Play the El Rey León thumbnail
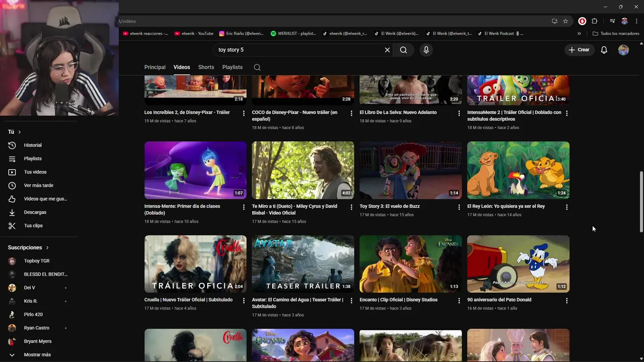 coord(518,170)
